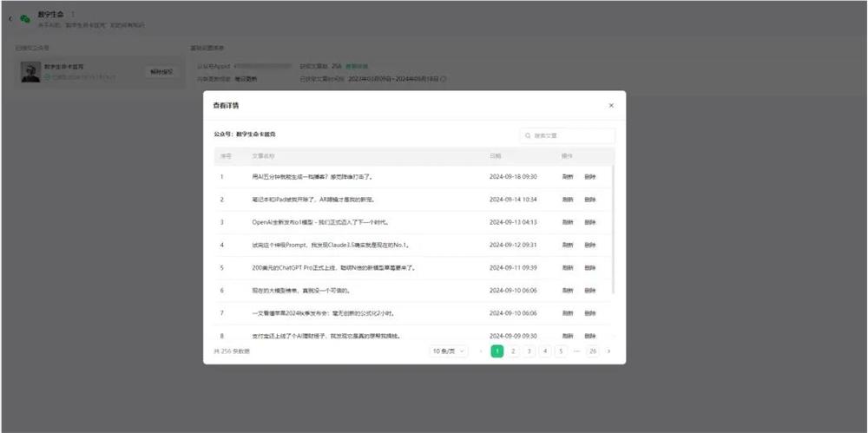Viewport: 868px width, 433px height.
Task: Click the 公众号: 数字生命卡兹克 label in dialog
Action: 245,134
